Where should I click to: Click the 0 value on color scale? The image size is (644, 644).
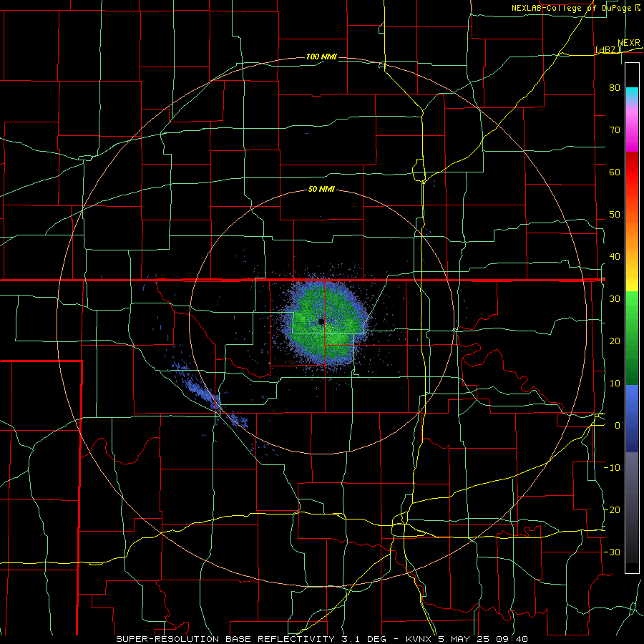tap(618, 426)
